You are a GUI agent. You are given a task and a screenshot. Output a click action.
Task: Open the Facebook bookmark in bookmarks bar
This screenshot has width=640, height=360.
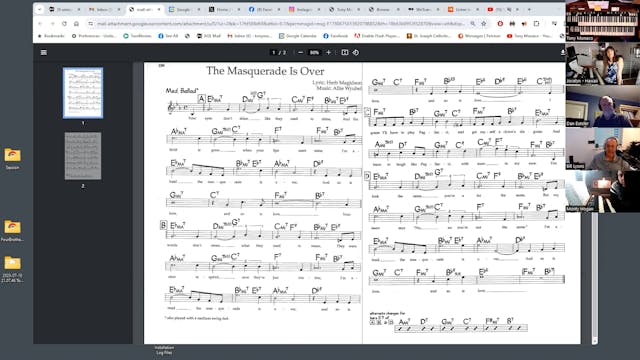click(x=336, y=36)
